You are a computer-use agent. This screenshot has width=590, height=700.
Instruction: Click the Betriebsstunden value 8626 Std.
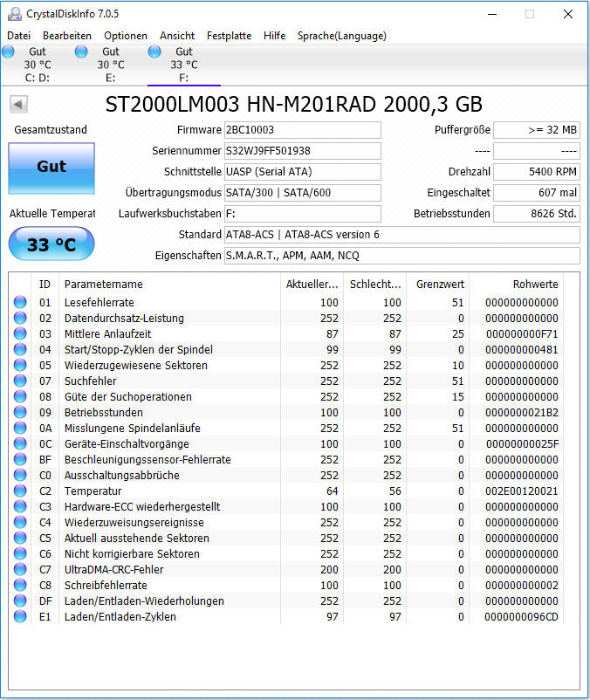pos(537,214)
